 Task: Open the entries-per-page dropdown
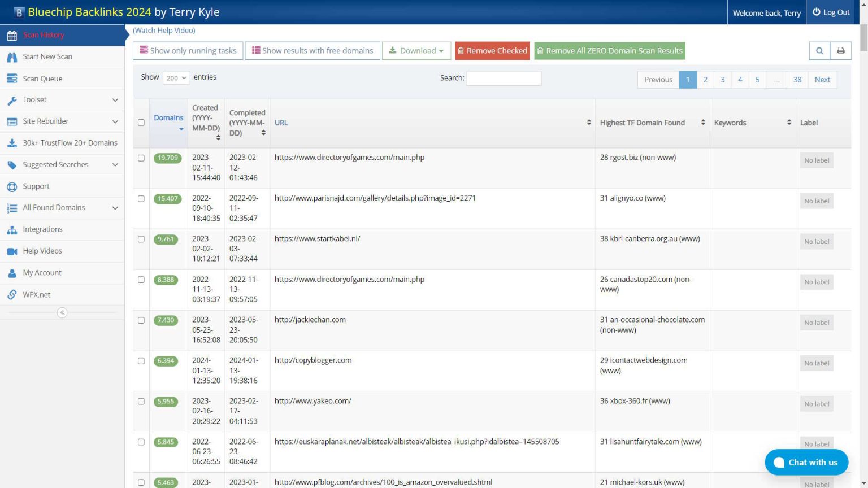(x=176, y=78)
